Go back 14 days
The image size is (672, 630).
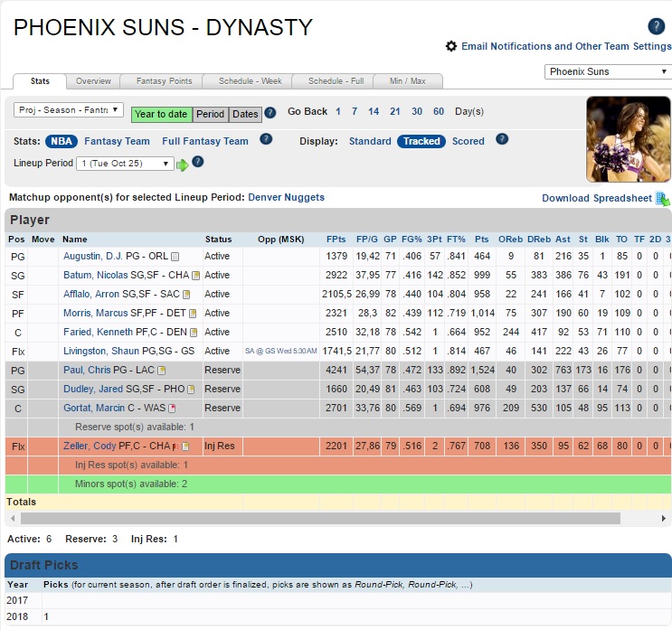click(374, 111)
